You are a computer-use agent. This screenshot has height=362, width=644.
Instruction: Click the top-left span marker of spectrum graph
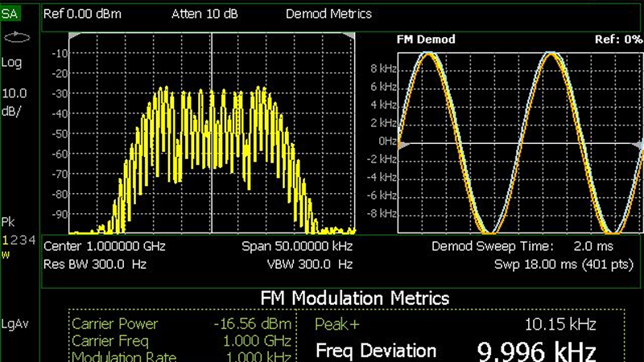pyautogui.click(x=75, y=36)
